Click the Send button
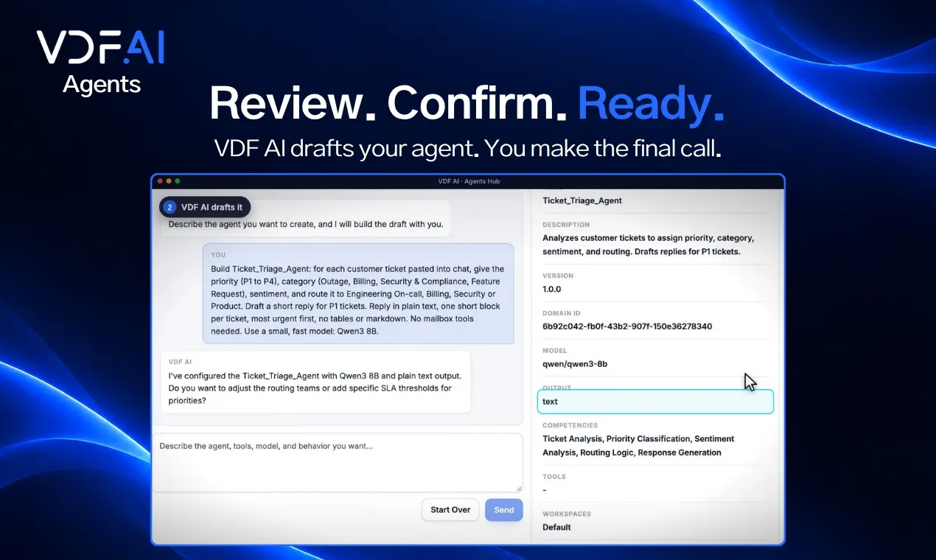The width and height of the screenshot is (936, 560). [504, 510]
